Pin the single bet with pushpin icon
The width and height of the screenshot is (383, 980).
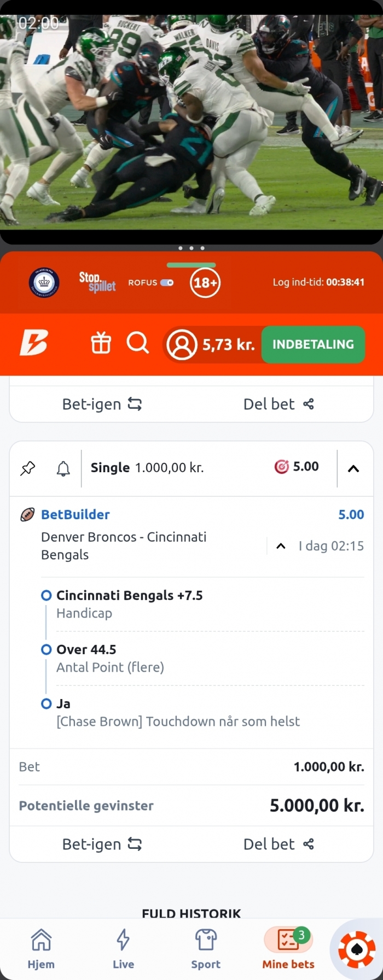point(28,468)
